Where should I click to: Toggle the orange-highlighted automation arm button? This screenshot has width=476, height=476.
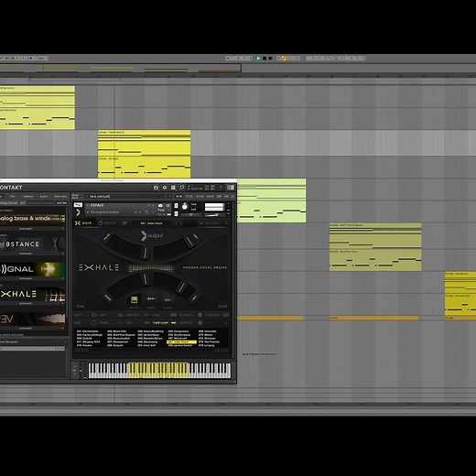(284, 58)
